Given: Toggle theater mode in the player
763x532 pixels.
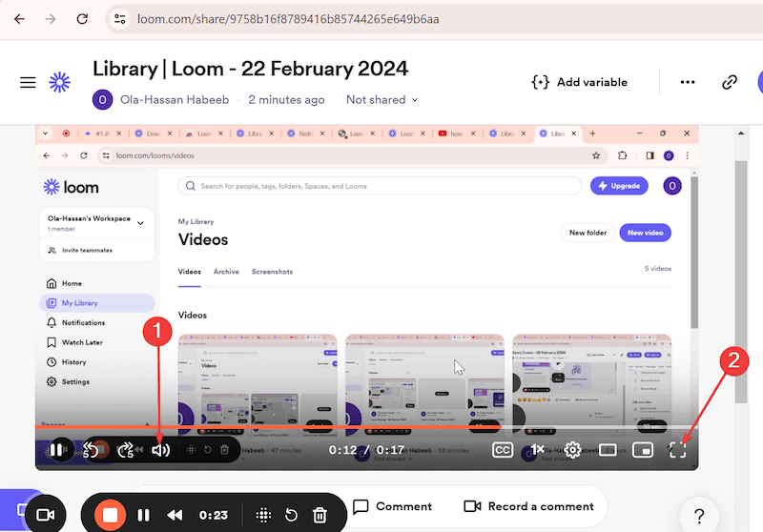Looking at the screenshot, I should click(608, 450).
